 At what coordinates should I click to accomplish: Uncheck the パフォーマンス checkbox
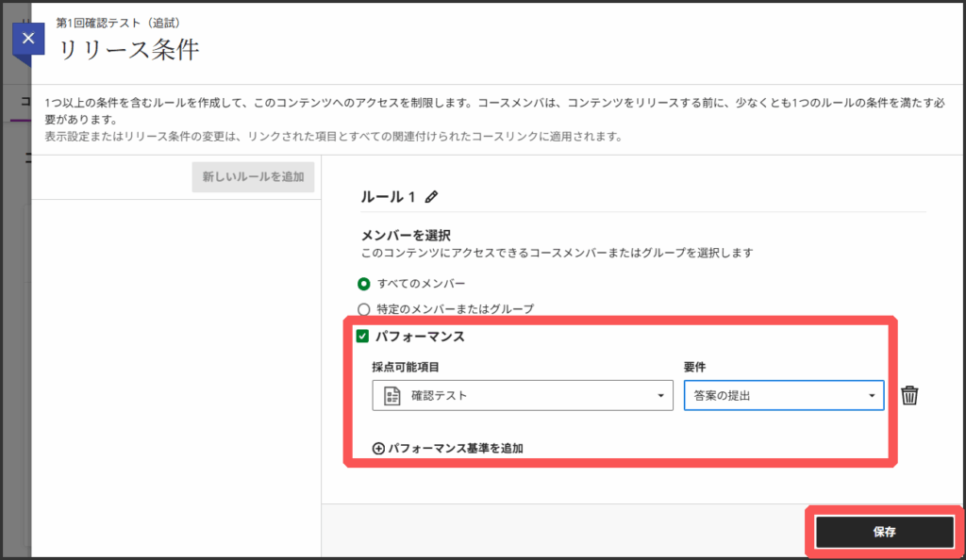[362, 337]
